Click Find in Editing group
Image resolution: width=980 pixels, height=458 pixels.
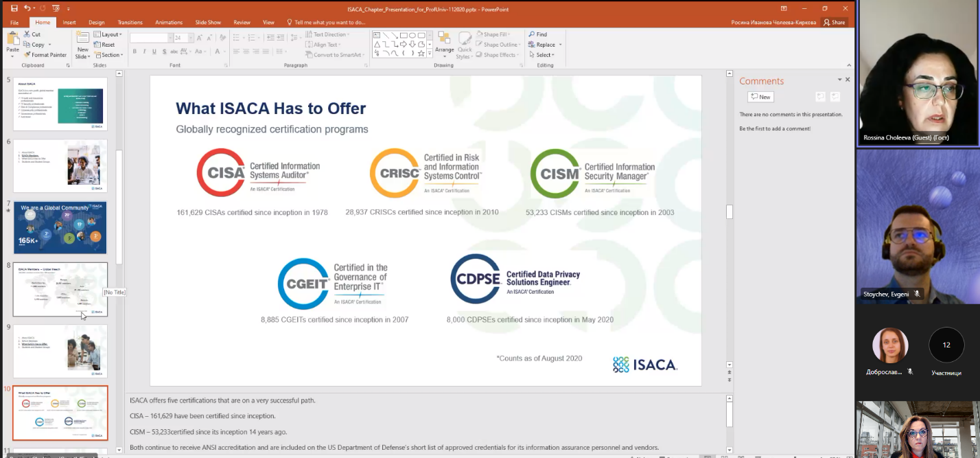[x=537, y=34]
